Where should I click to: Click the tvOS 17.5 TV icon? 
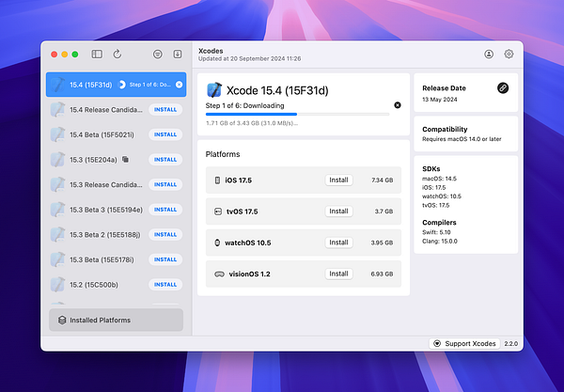[x=218, y=212]
